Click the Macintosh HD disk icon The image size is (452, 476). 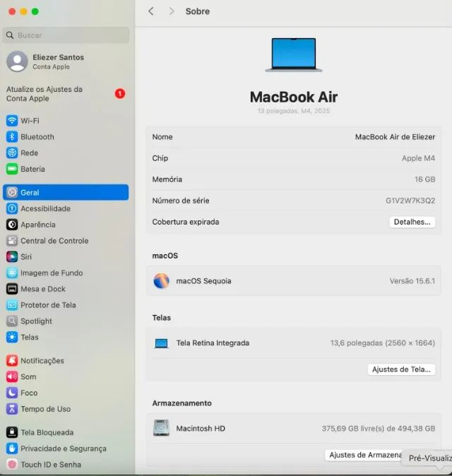(x=161, y=428)
